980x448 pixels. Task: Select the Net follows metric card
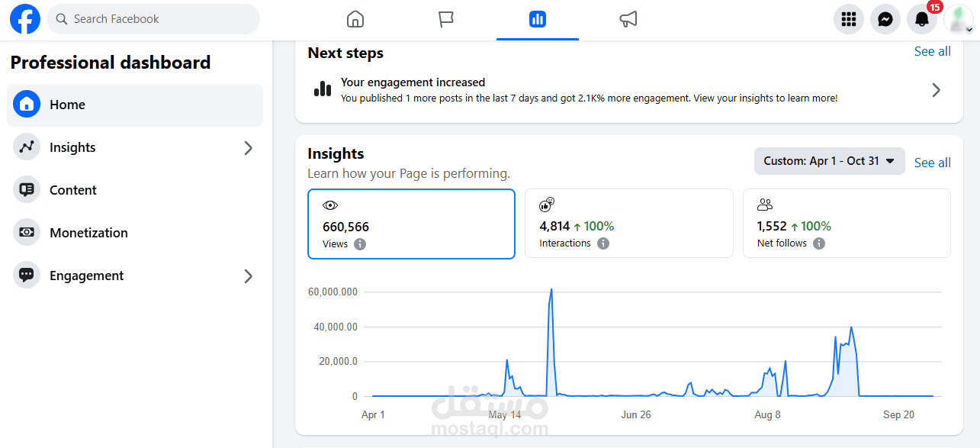[847, 223]
